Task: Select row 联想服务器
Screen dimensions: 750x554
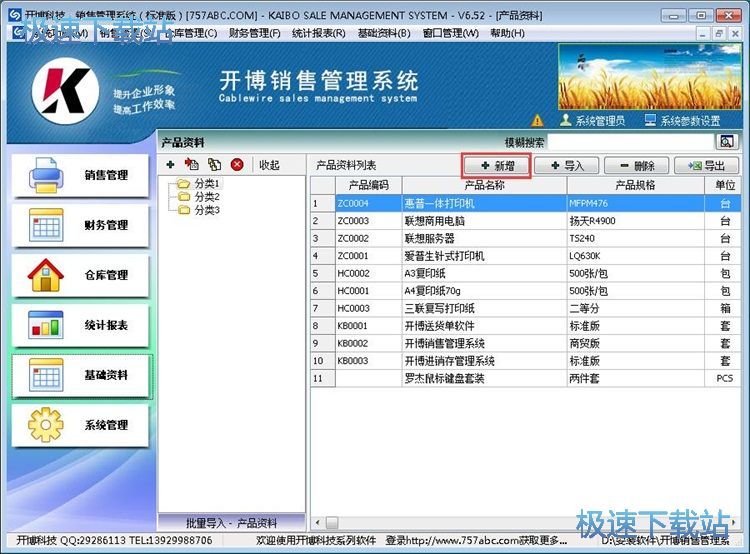Action: [526, 238]
